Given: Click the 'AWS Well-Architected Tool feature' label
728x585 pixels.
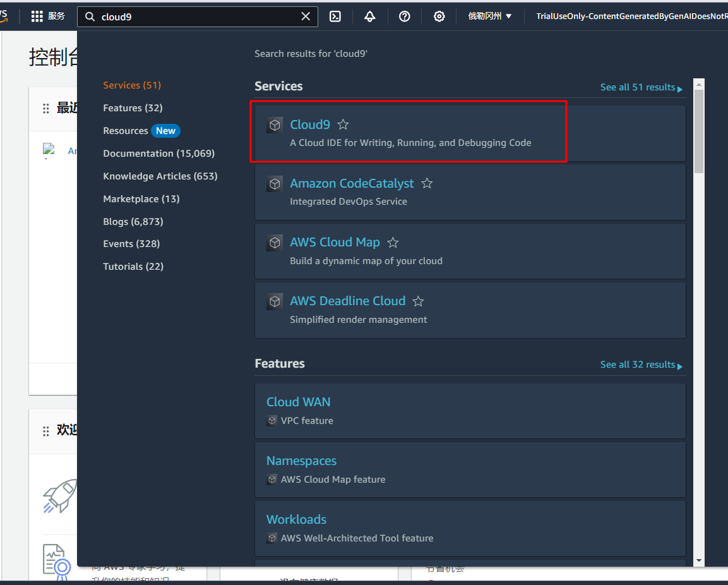Looking at the screenshot, I should [x=357, y=538].
